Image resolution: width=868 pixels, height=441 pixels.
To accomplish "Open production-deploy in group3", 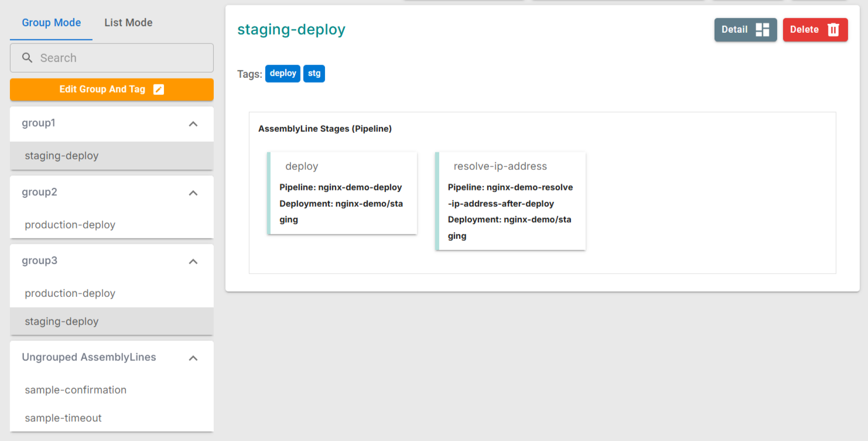I will coord(70,293).
